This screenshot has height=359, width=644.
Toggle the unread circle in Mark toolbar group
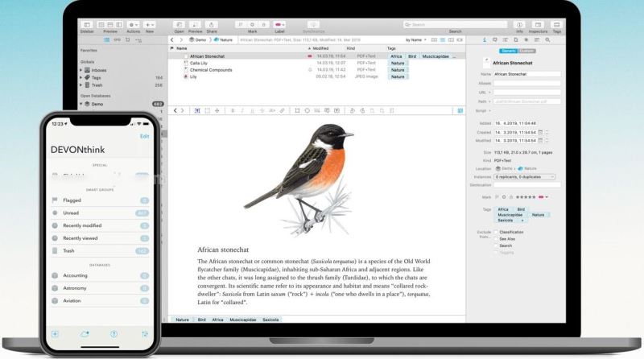point(252,25)
